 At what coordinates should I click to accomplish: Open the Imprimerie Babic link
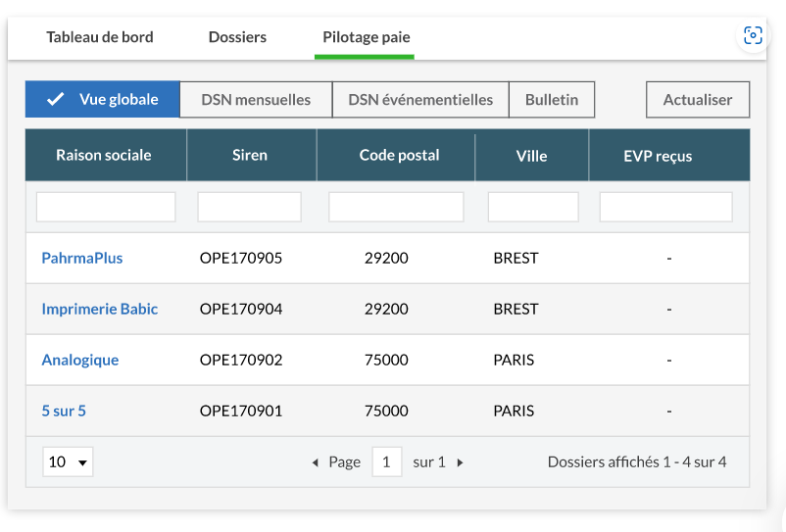(x=99, y=309)
